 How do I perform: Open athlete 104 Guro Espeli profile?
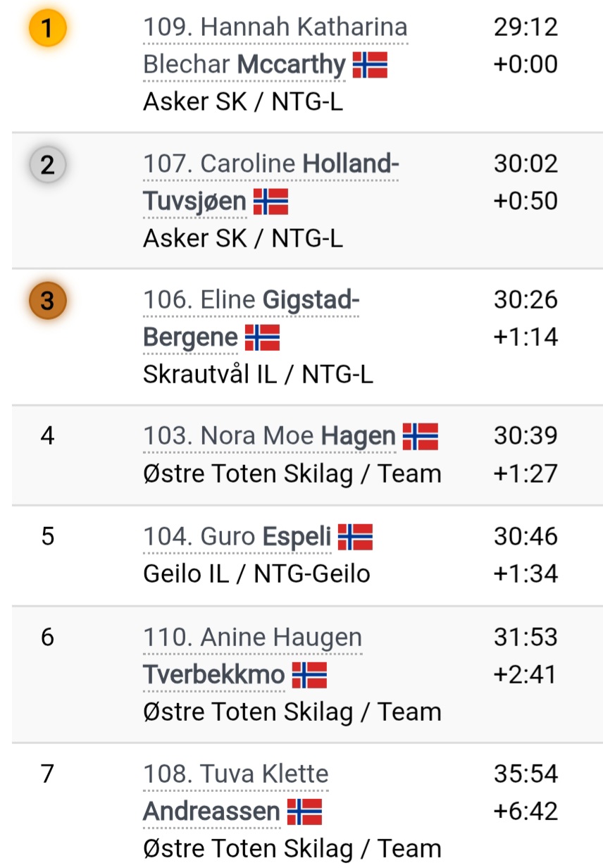(x=237, y=538)
